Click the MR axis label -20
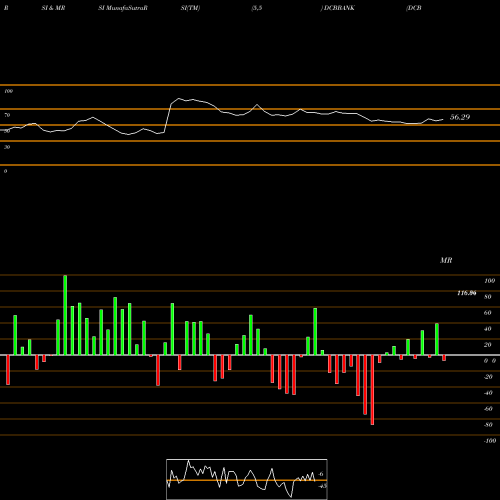The width and height of the screenshot is (500, 500). (488, 377)
